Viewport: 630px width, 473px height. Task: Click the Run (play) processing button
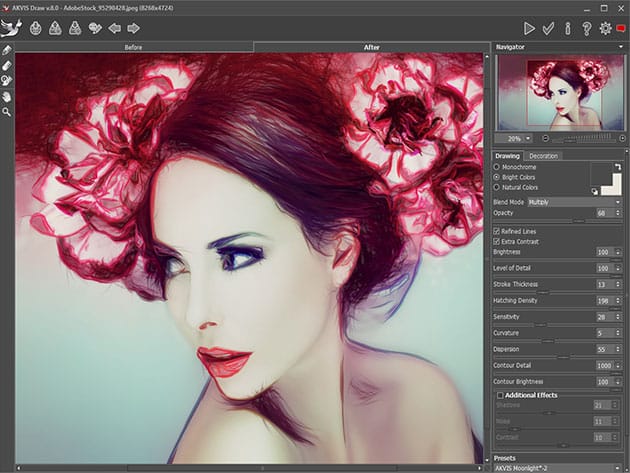click(x=529, y=28)
